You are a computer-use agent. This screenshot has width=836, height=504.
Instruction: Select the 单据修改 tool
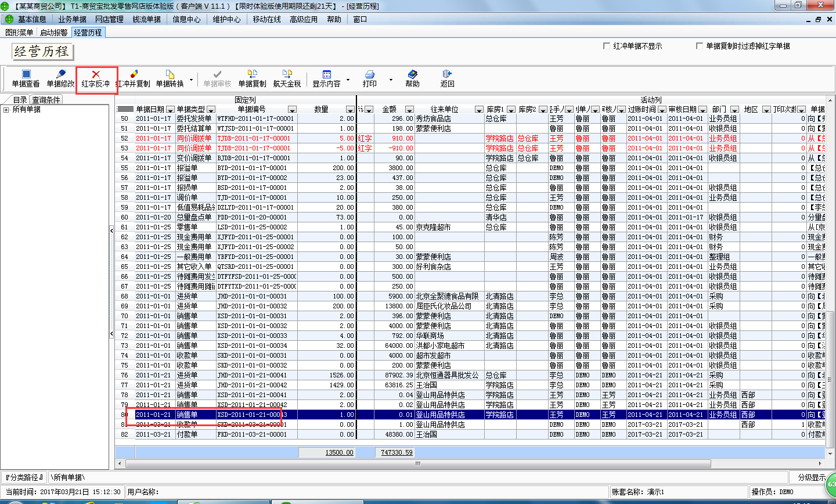(x=59, y=78)
